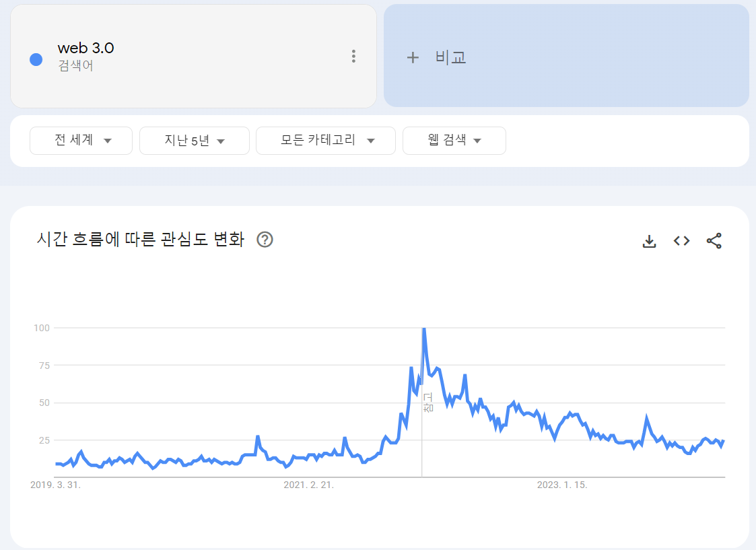Screen dimensions: 756x550
Task: Expand the 지난 5년 time range selector
Action: [194, 141]
